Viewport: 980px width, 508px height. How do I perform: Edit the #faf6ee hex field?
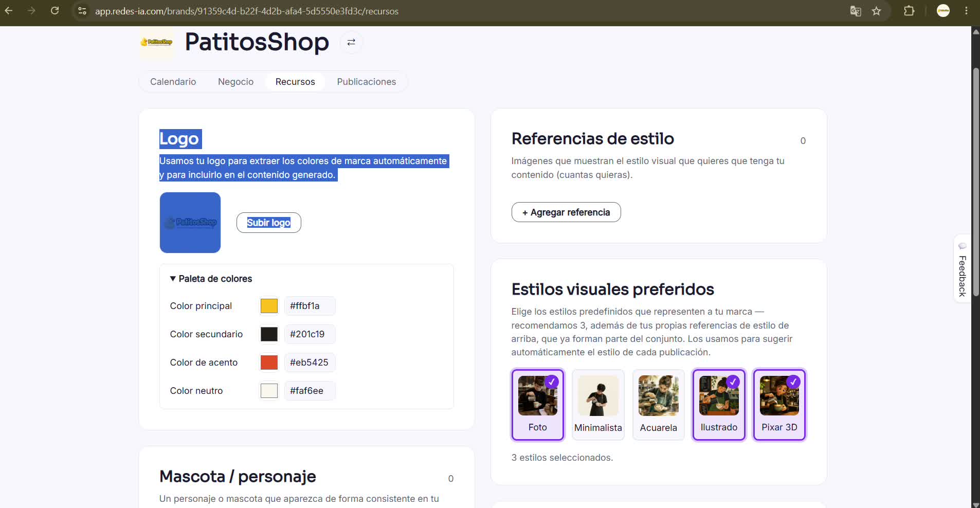310,391
